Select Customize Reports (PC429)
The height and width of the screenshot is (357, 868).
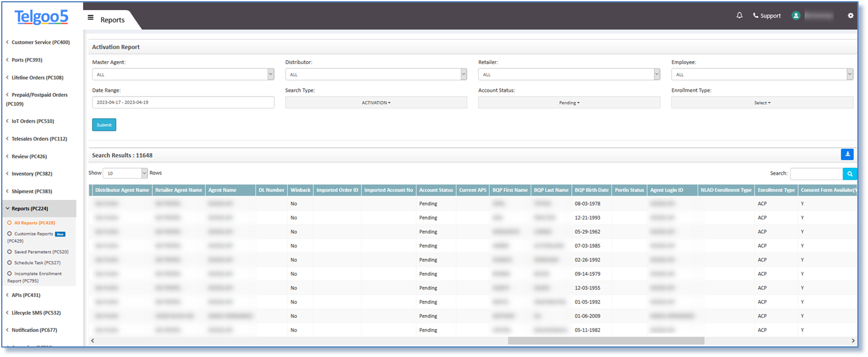[36, 237]
